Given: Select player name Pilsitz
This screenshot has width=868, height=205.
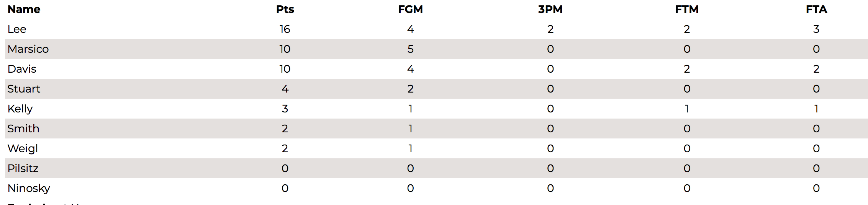Looking at the screenshot, I should click(x=23, y=168).
